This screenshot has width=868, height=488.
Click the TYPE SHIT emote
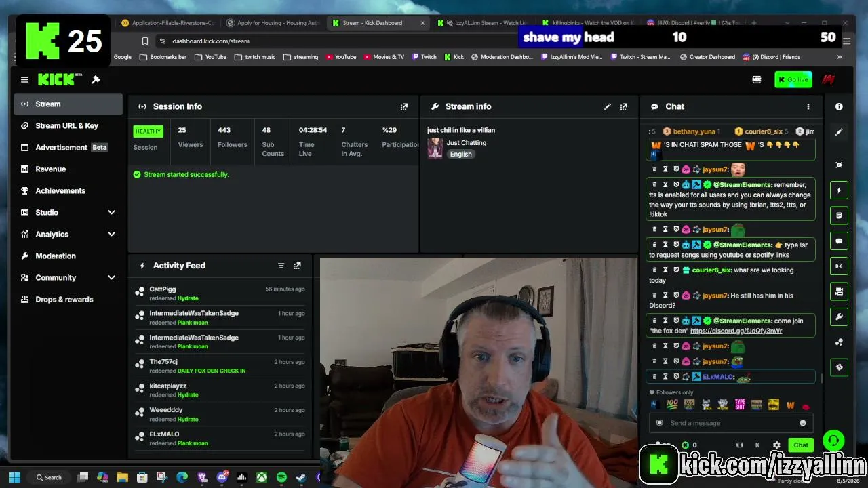pyautogui.click(x=740, y=405)
